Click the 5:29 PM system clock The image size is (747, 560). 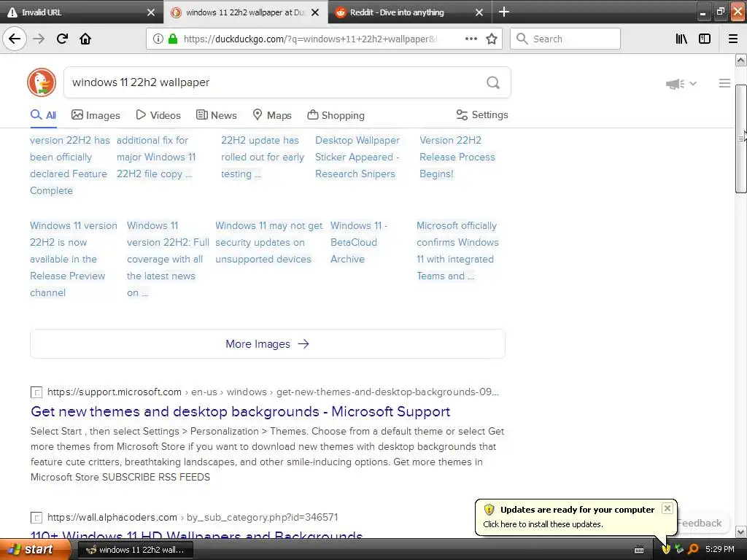tap(720, 549)
